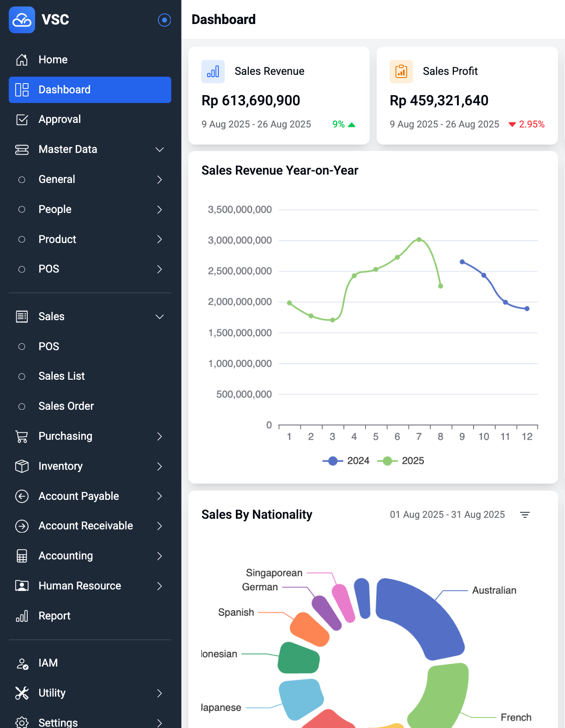565x728 pixels.
Task: Expand the Account Receivable chevron
Action: point(160,526)
